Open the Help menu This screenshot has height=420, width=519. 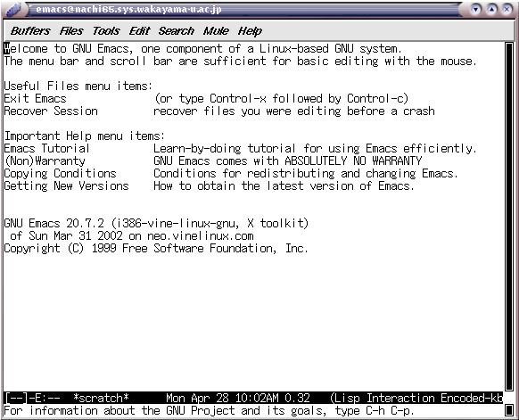250,31
